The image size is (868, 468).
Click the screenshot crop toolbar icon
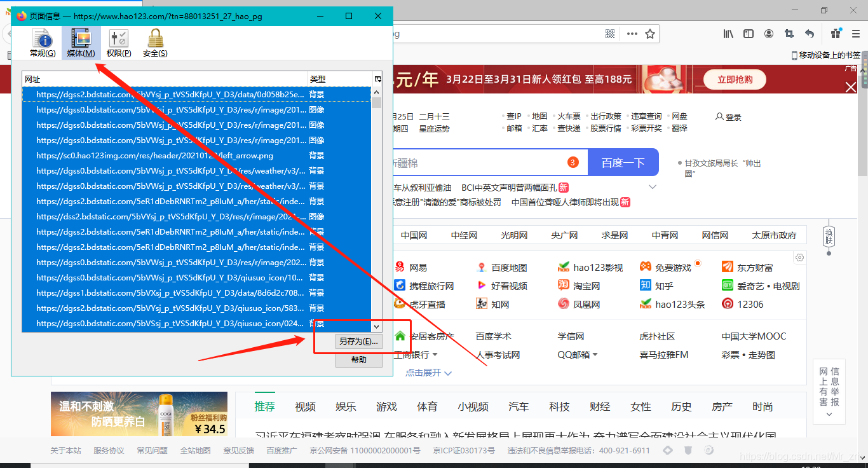(789, 34)
